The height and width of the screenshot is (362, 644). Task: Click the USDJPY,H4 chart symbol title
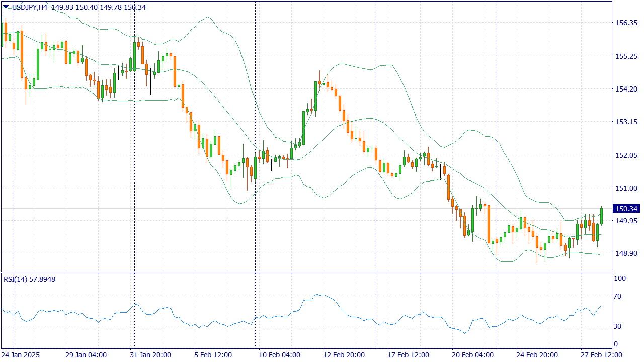pos(29,7)
